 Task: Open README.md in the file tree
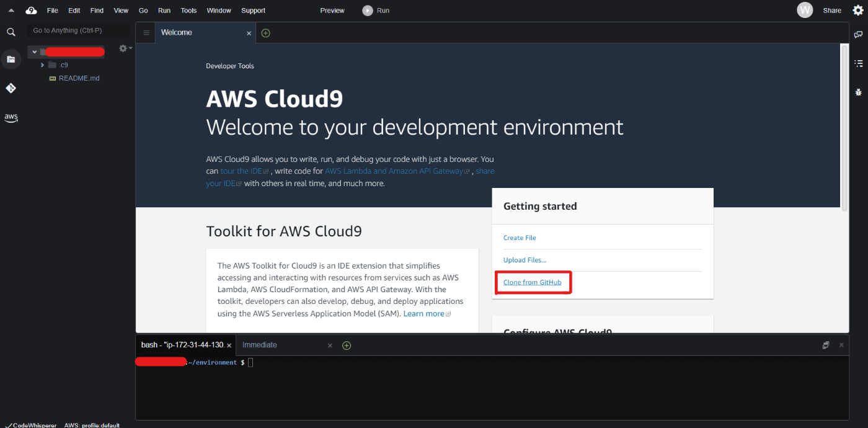click(79, 78)
